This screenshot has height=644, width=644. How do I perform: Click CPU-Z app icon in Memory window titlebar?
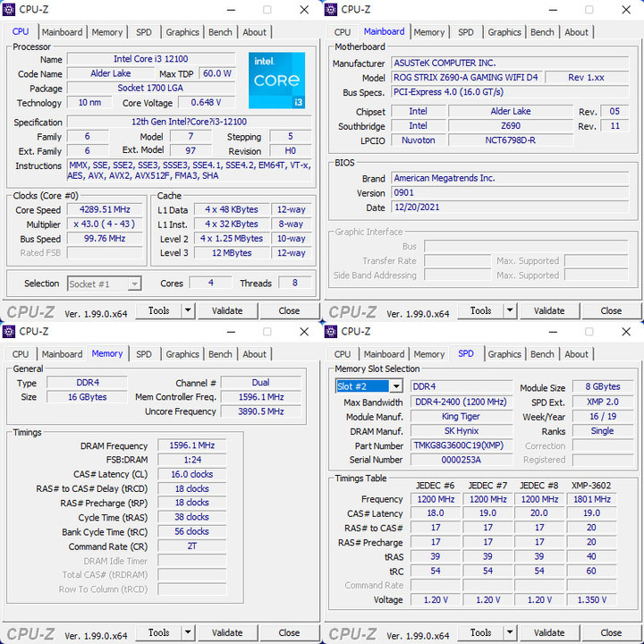click(x=9, y=331)
